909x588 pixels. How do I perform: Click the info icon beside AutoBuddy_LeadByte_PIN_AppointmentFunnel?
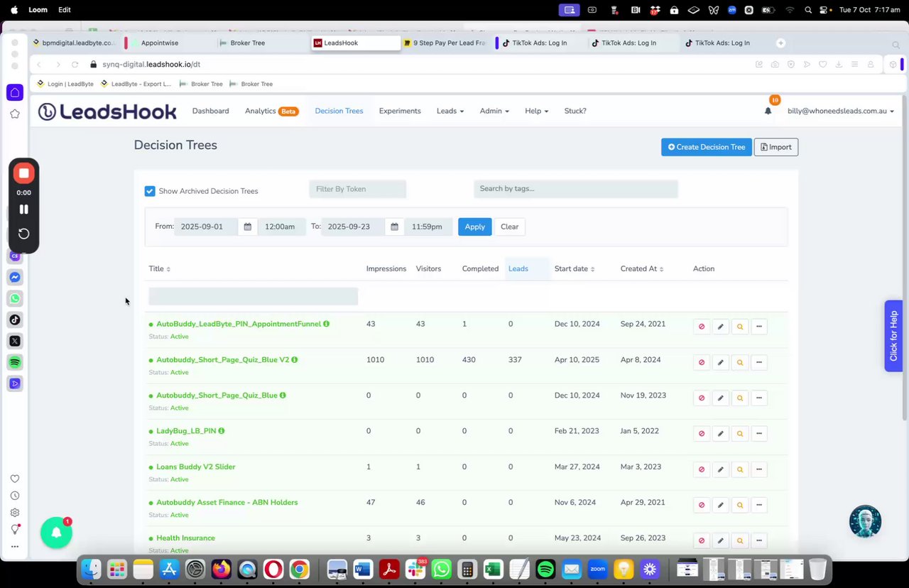click(327, 324)
